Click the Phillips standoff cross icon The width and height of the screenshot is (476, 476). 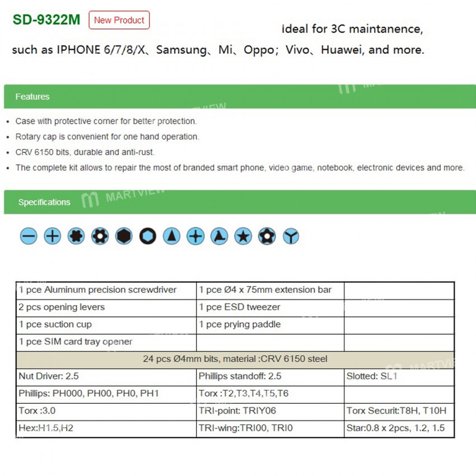click(x=195, y=236)
